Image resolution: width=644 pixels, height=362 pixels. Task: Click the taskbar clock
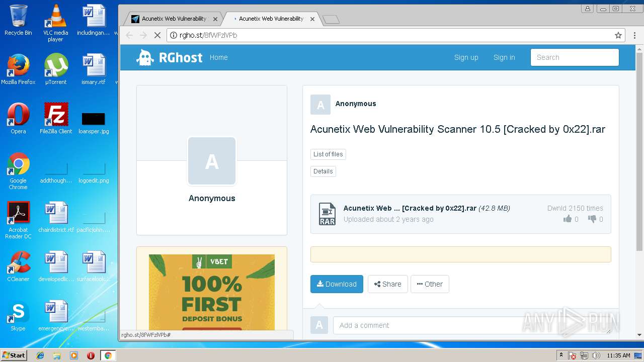tap(618, 355)
